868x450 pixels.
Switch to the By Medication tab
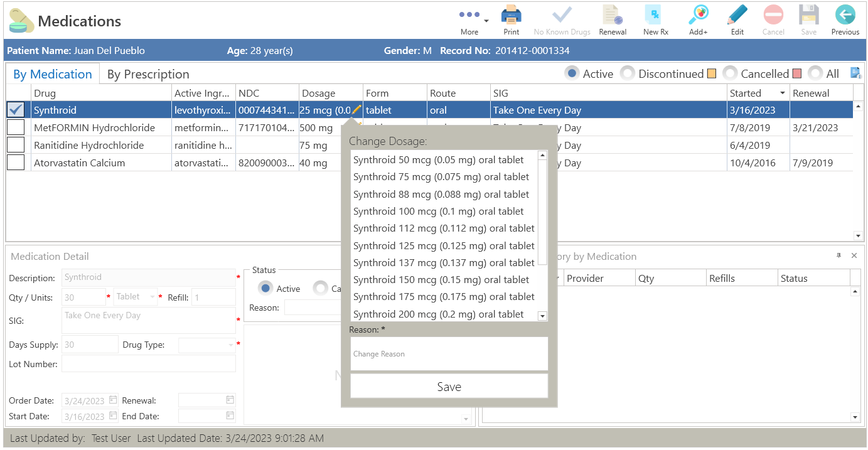pos(53,74)
